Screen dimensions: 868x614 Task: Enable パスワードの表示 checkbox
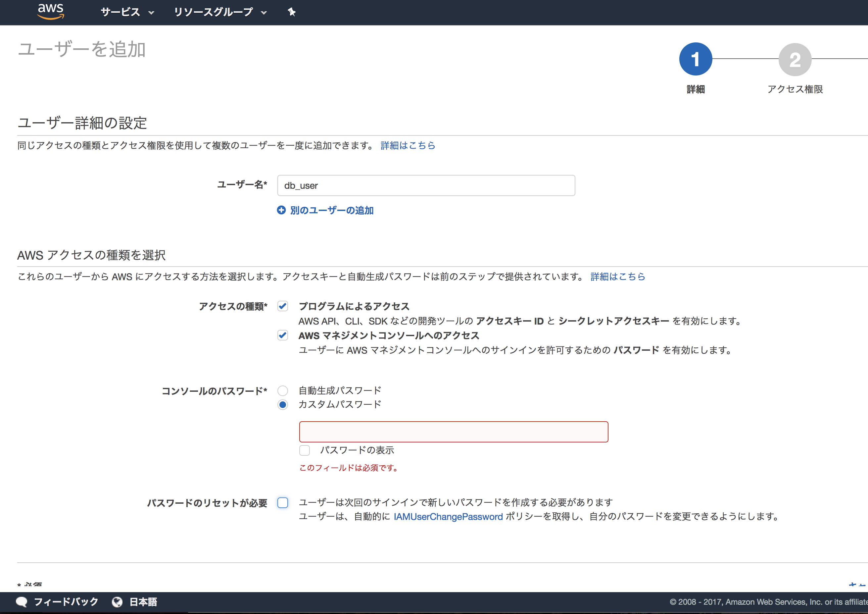click(305, 450)
